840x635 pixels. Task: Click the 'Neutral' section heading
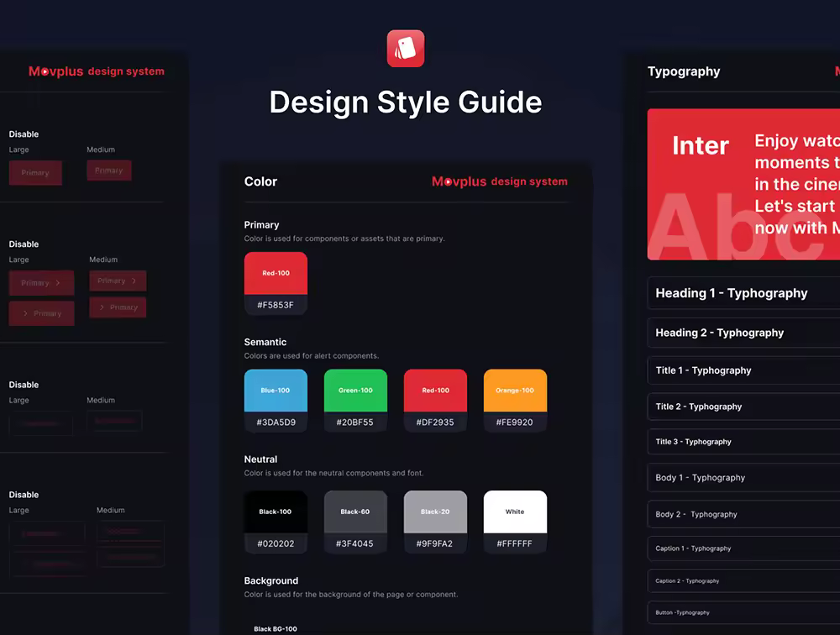point(261,459)
